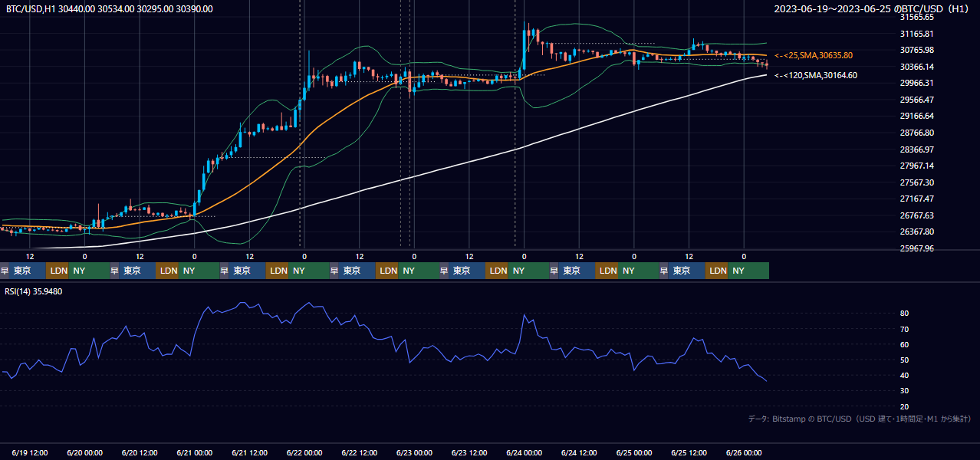Click the 6/21 12:00 date label
The width and height of the screenshot is (980, 460).
pyautogui.click(x=249, y=452)
